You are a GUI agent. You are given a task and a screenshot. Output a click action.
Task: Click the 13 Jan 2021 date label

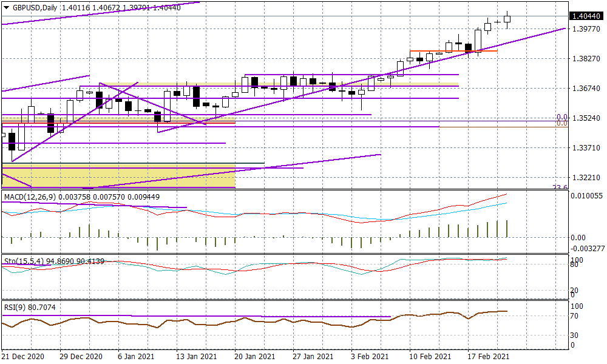(x=196, y=356)
